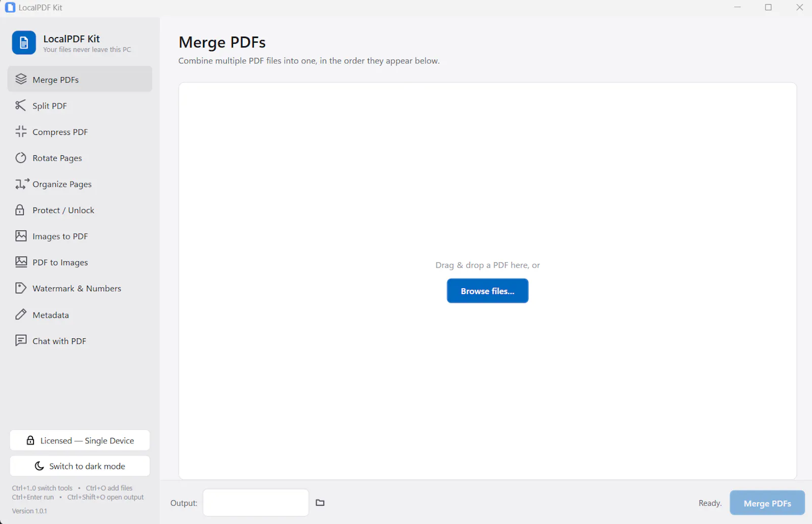
Task: Click the moon icon for dark mode
Action: point(39,466)
